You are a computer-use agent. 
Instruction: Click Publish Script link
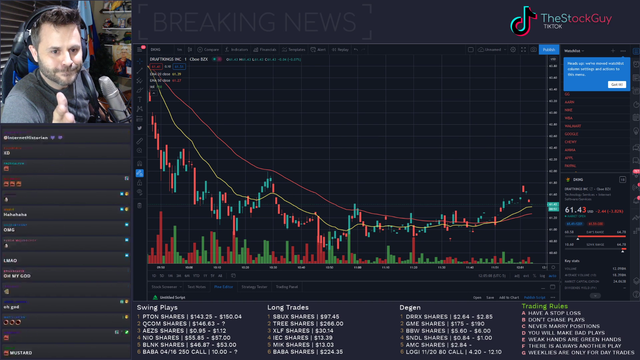pos(534,298)
